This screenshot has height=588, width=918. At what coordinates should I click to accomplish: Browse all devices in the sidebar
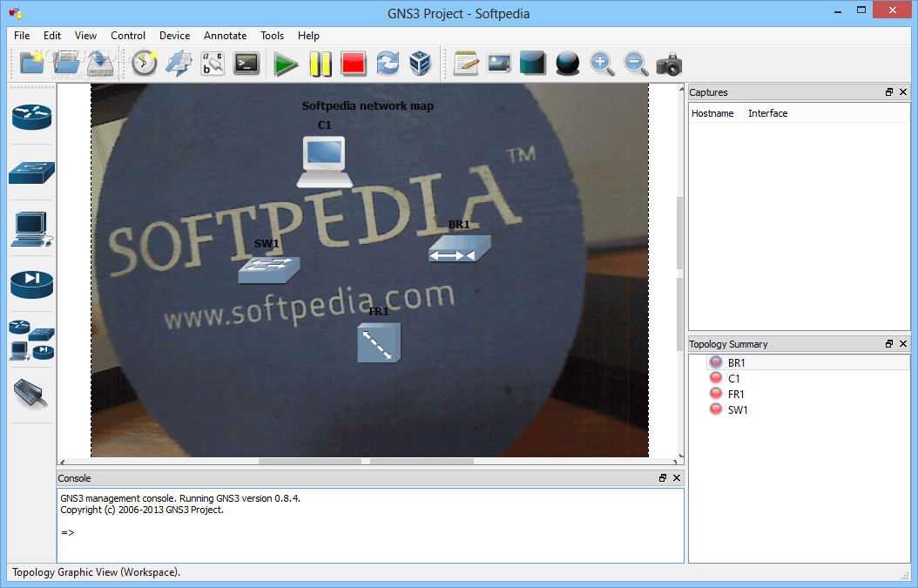[x=31, y=340]
